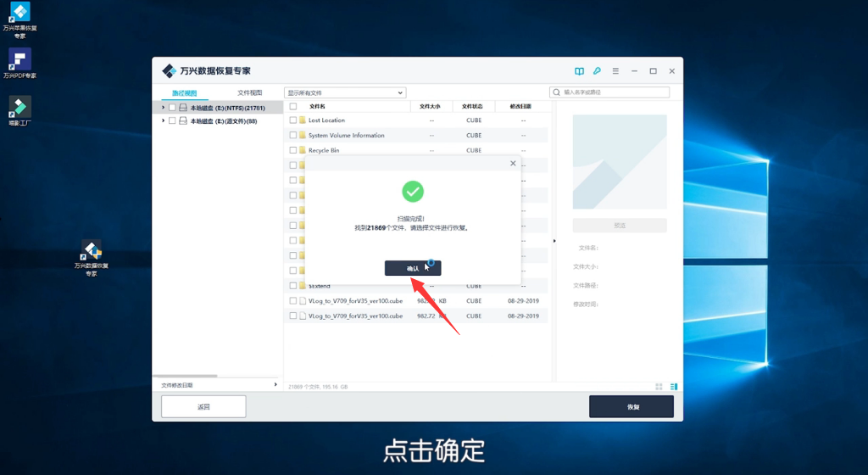The width and height of the screenshot is (868, 475).
Task: Expand the 文件修改日期 filter arrow
Action: point(275,385)
